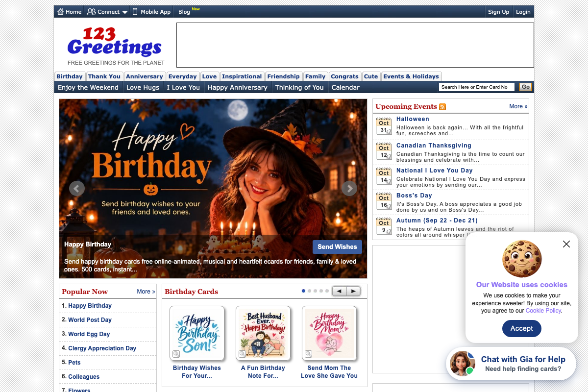
Task: Click the card search input field
Action: click(477, 87)
